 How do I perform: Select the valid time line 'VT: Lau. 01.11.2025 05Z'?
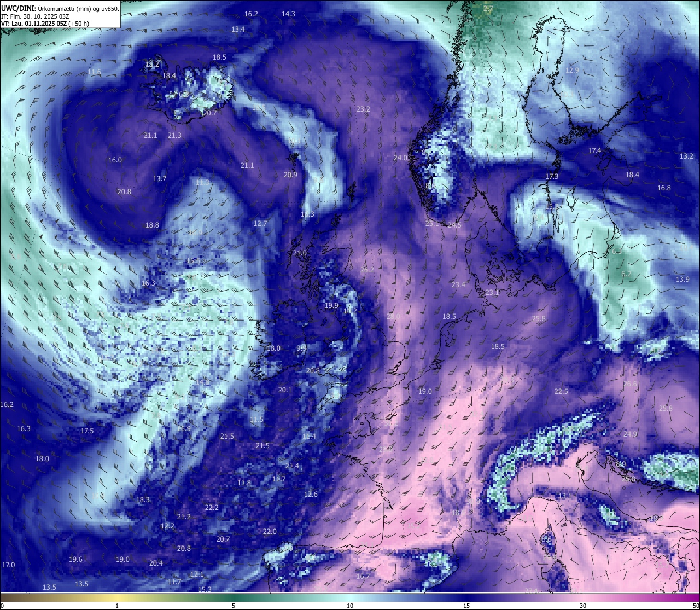point(34,24)
